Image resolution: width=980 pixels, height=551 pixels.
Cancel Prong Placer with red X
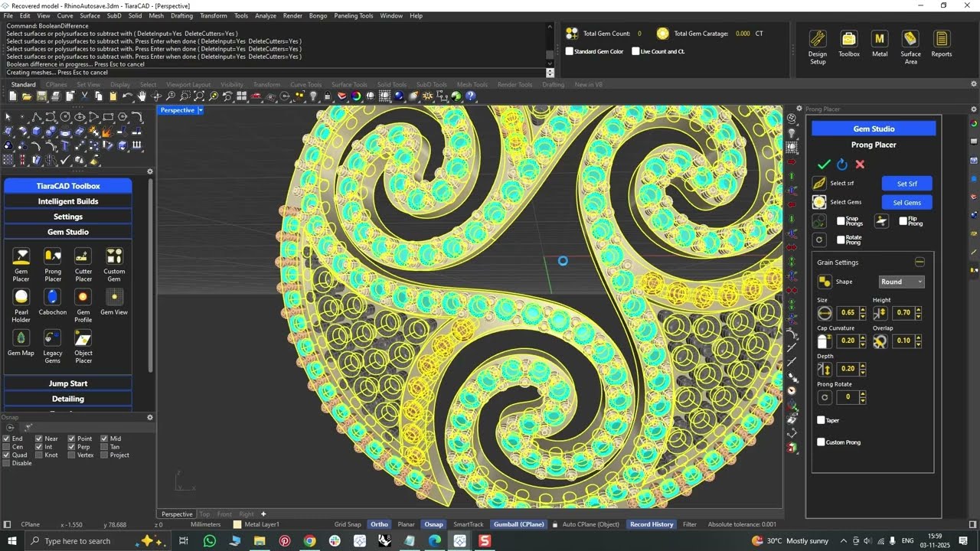coord(860,164)
